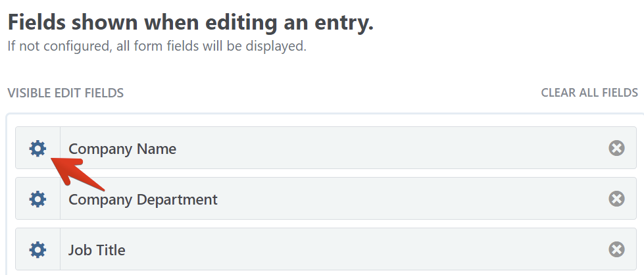The height and width of the screenshot is (275, 644).
Task: Select the Company Department field label
Action: tap(143, 199)
